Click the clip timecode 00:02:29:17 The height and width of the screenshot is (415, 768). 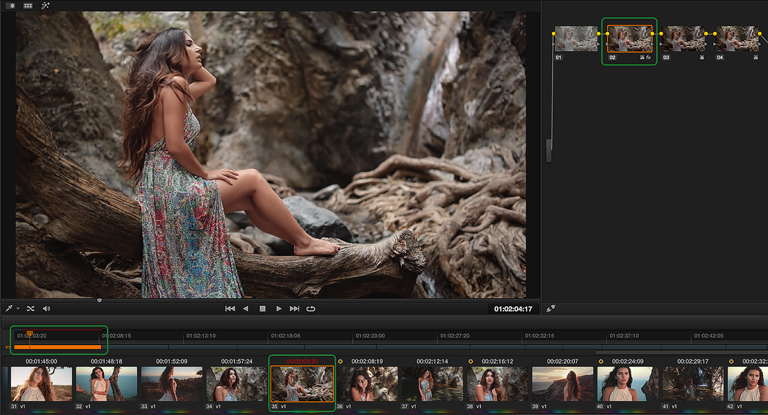pyautogui.click(x=693, y=362)
